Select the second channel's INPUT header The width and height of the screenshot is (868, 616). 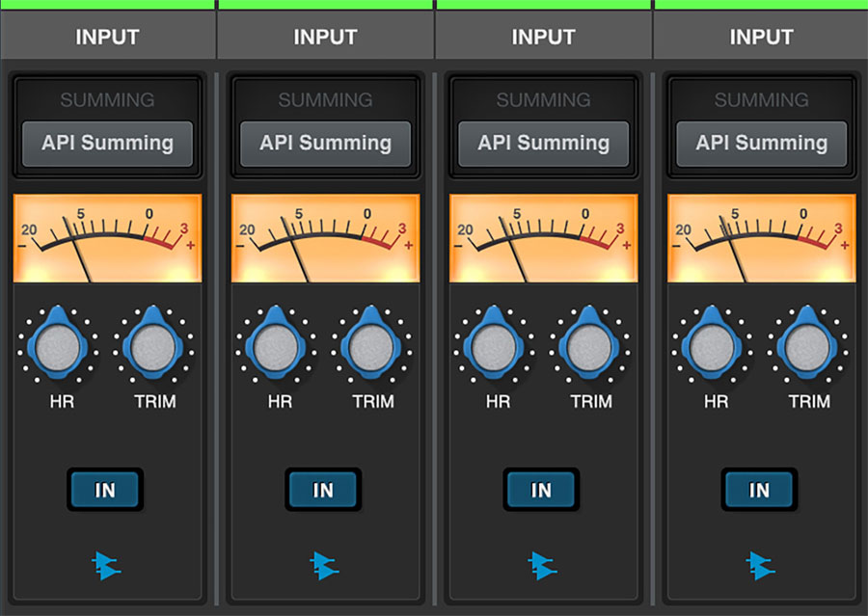326,37
